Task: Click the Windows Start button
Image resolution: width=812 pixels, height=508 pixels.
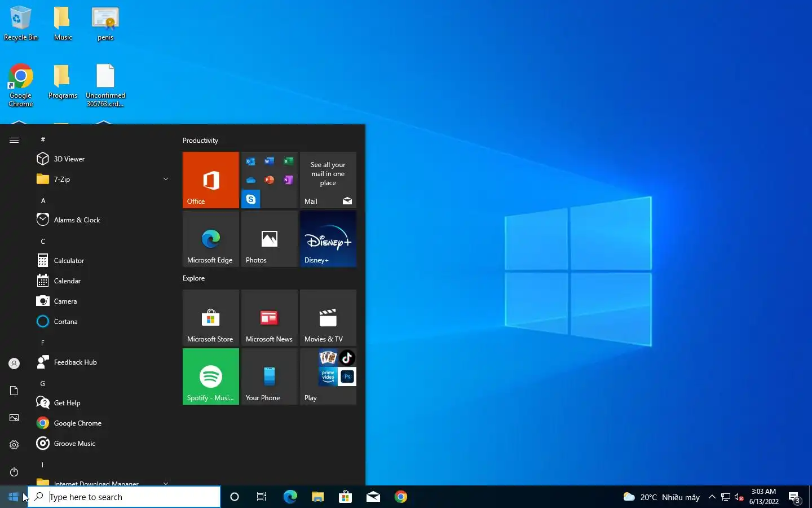Action: click(x=14, y=497)
